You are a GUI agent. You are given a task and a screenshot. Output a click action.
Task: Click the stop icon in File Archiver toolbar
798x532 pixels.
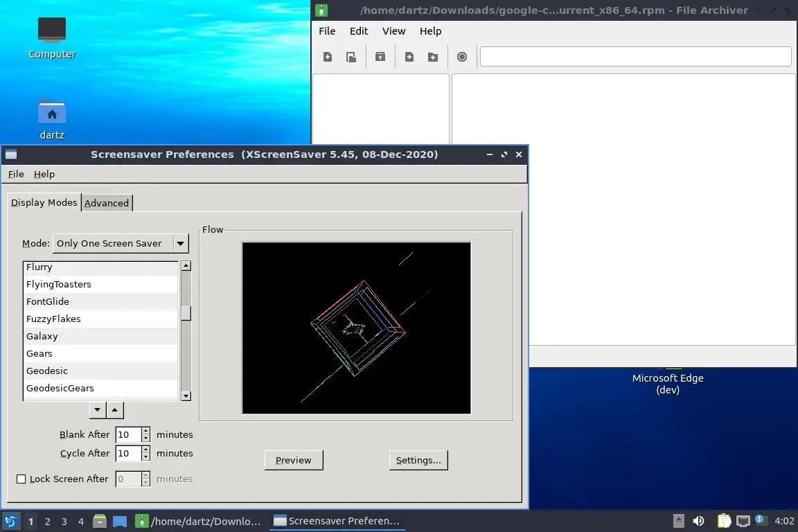[461, 57]
